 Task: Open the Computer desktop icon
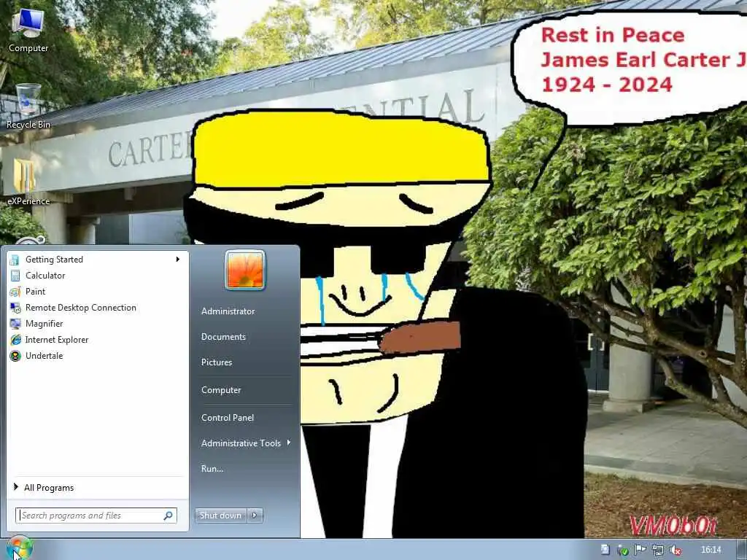click(x=28, y=31)
